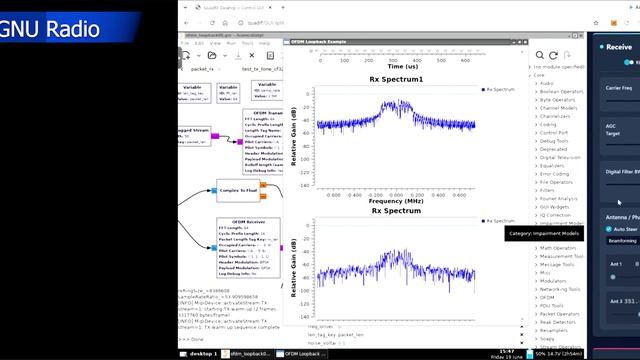
Task: Click the icon right of reload blocks
Action: (x=567, y=55)
